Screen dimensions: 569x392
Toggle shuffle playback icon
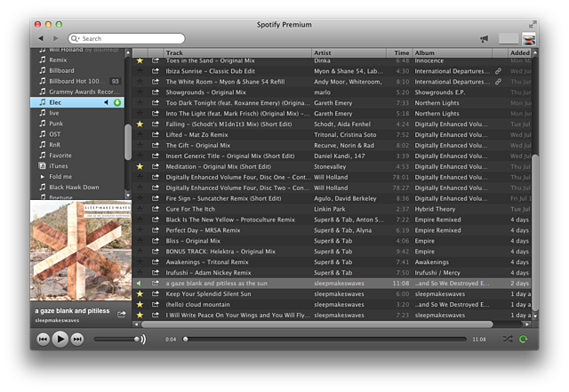(508, 339)
